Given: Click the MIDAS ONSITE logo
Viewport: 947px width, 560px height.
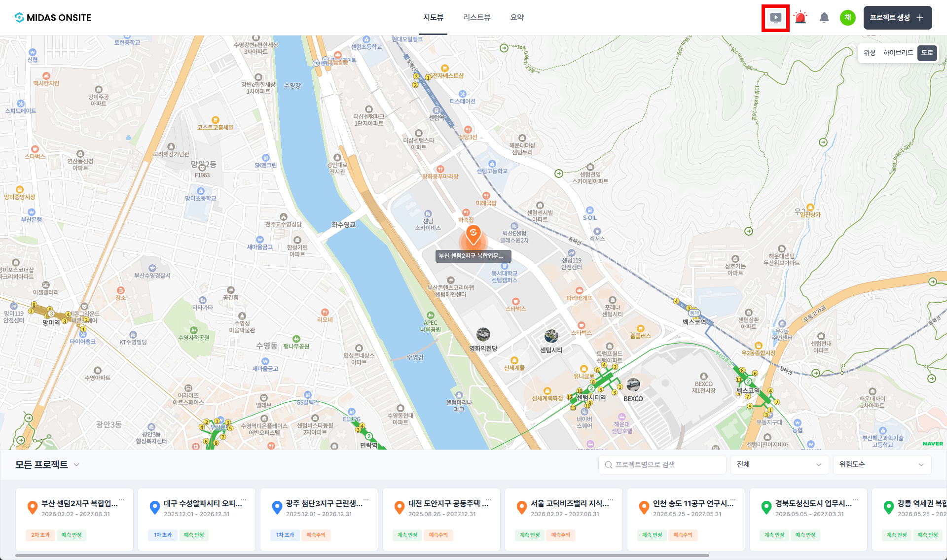Looking at the screenshot, I should point(53,18).
